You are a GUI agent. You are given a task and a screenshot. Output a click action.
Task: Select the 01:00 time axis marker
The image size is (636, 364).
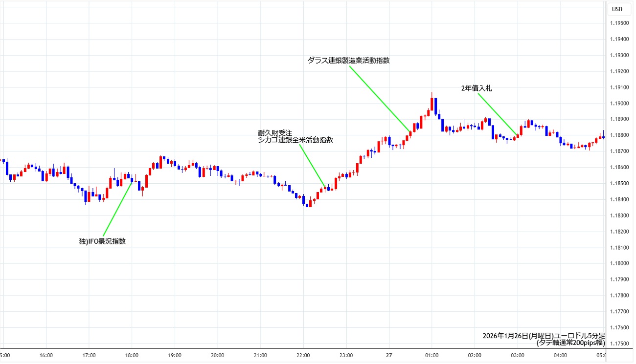pyautogui.click(x=432, y=355)
